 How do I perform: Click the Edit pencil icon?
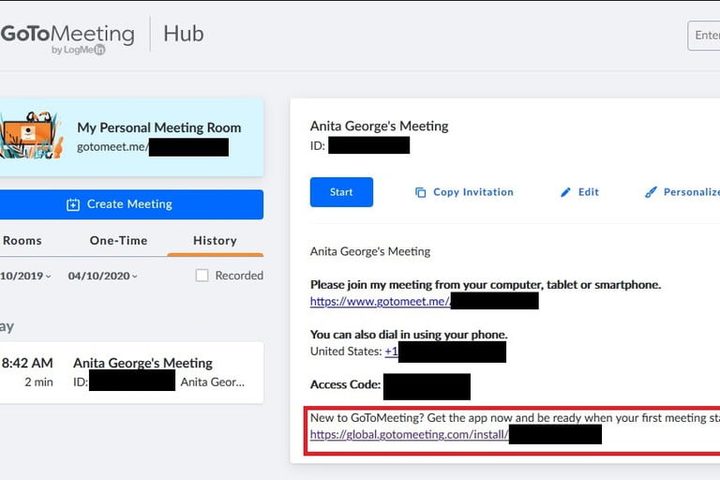[x=565, y=192]
